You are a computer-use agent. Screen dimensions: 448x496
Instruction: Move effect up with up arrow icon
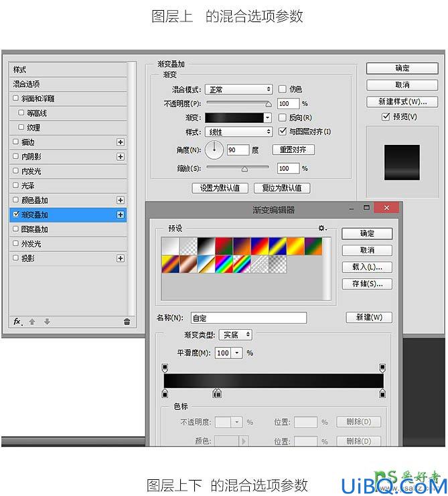pos(31,322)
